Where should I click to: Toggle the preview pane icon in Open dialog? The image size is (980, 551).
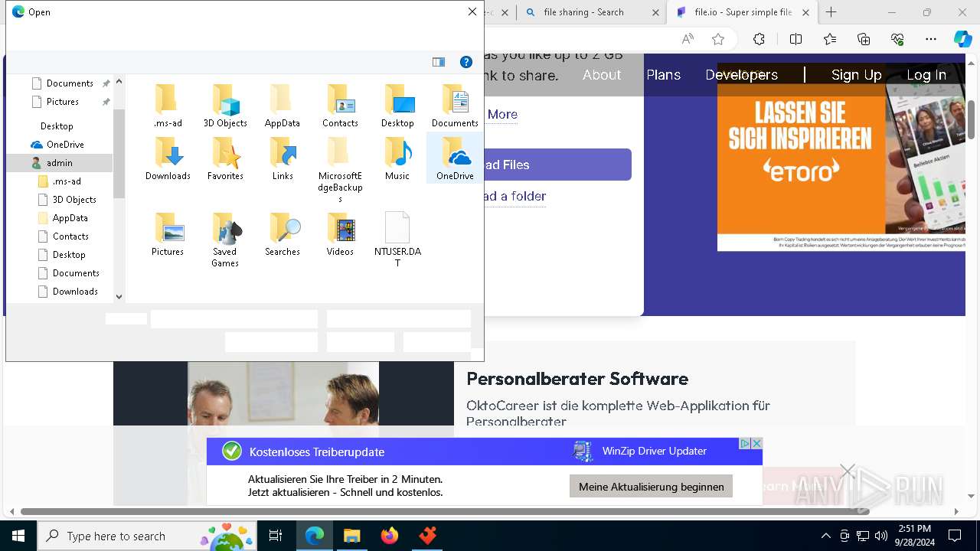439,62
